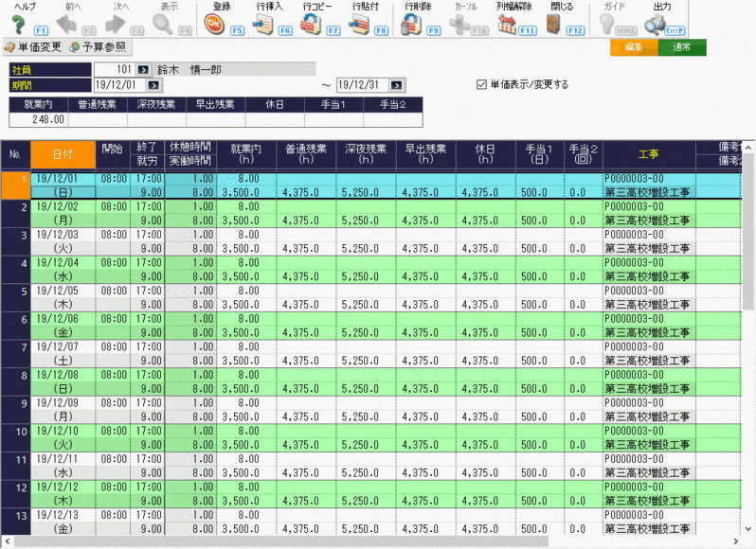
Task: Open the employee (社員) lookup arrow
Action: pos(143,70)
